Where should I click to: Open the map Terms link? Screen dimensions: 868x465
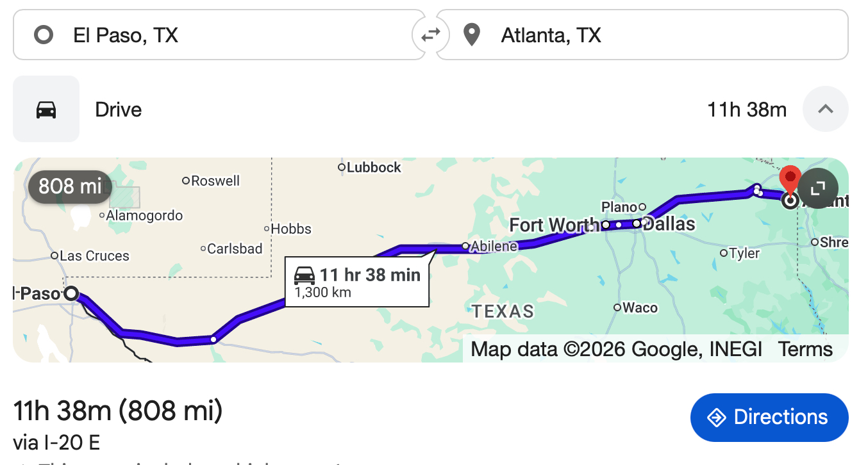point(805,350)
